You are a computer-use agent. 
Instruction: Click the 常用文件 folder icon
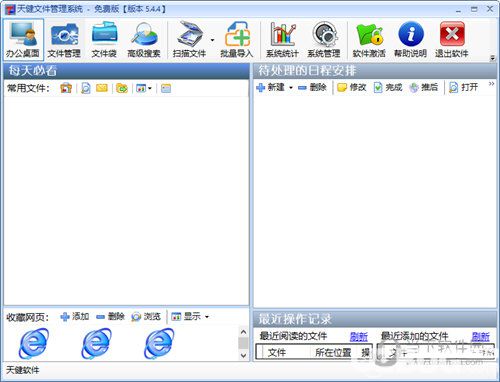pos(122,88)
